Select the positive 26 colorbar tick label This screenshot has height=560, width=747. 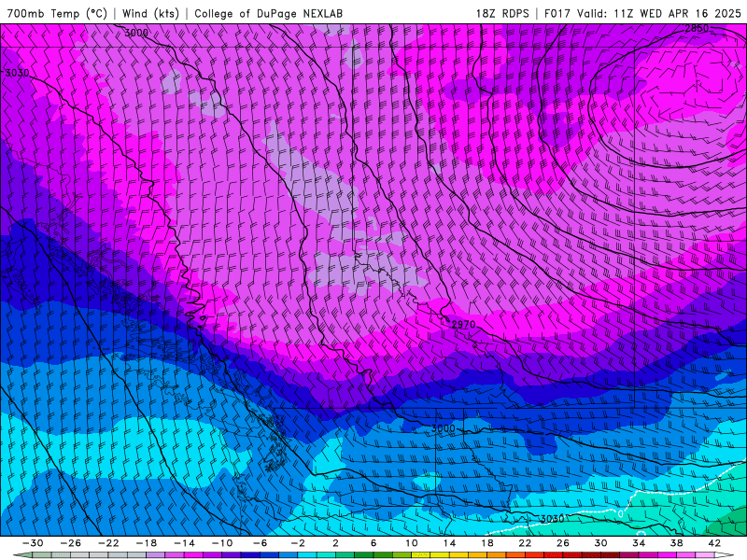tap(563, 543)
